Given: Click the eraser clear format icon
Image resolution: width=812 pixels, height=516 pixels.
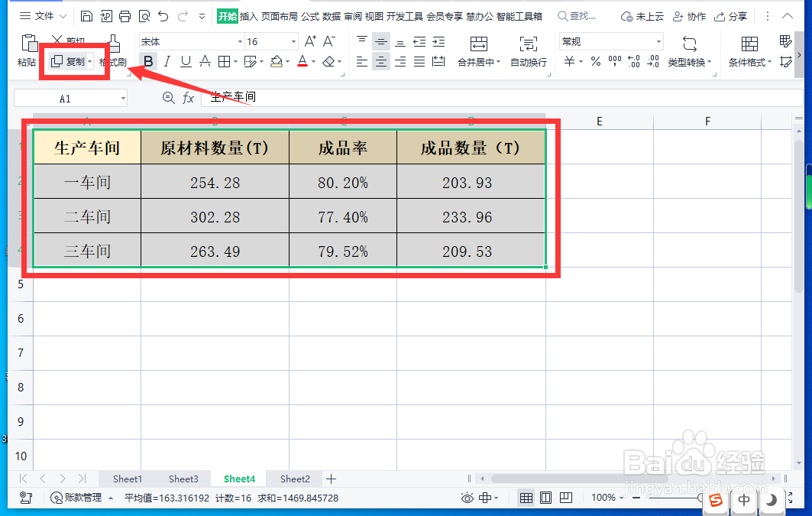Looking at the screenshot, I should (x=328, y=62).
